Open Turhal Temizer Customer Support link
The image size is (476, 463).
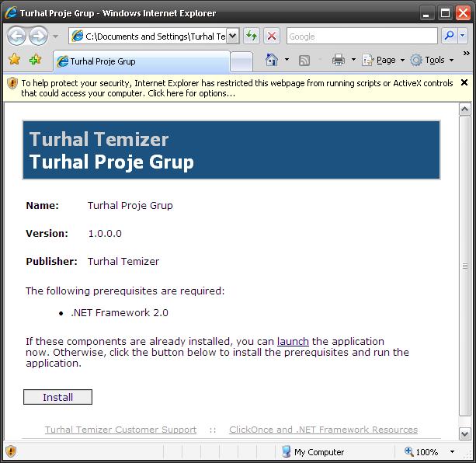(x=121, y=430)
